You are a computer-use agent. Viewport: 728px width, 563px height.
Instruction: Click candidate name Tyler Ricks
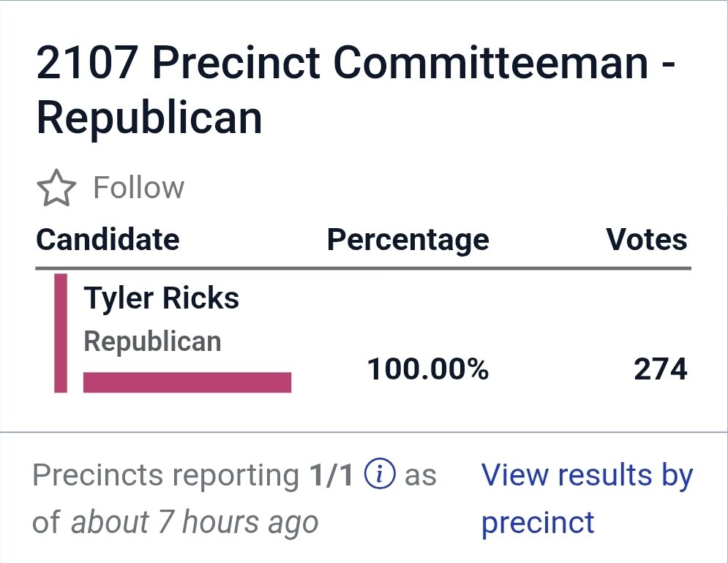[161, 298]
